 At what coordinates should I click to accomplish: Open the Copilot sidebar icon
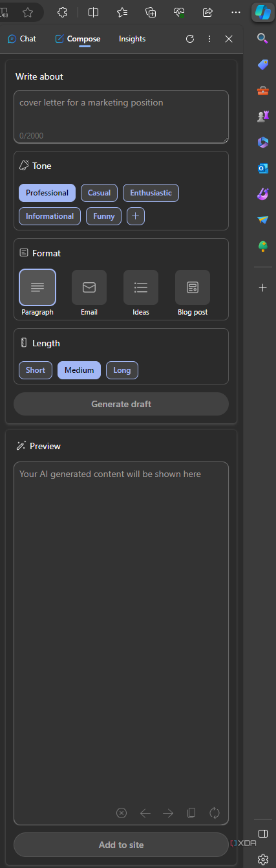262,12
